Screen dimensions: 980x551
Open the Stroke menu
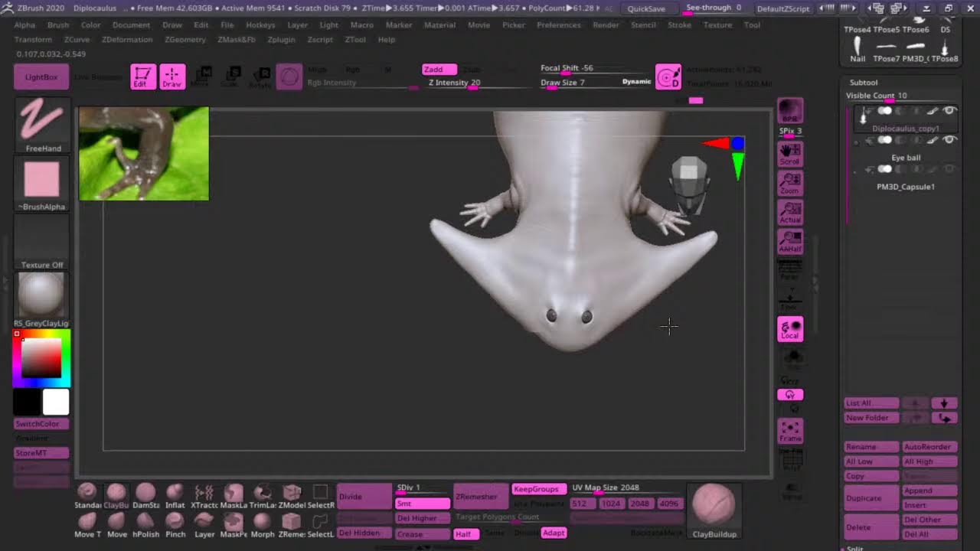pos(679,25)
